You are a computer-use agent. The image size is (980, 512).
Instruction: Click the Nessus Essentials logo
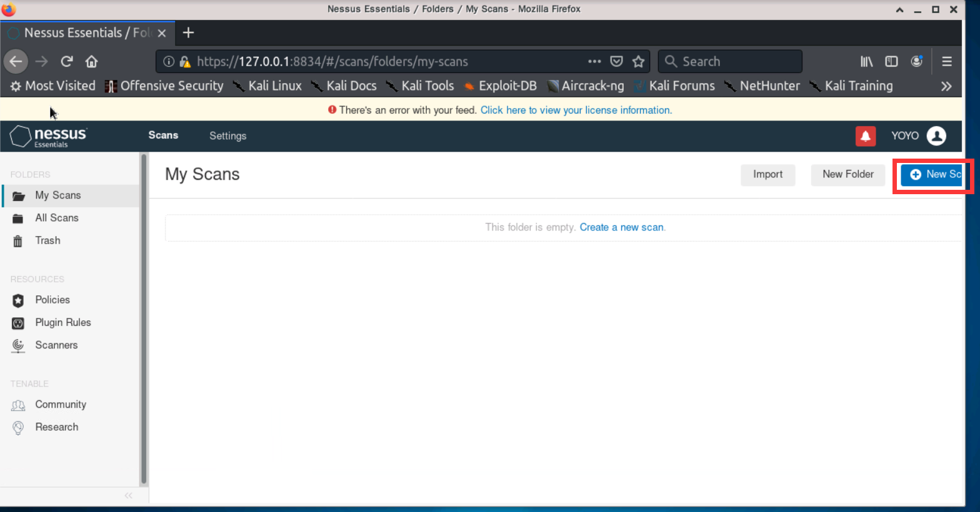(x=49, y=136)
